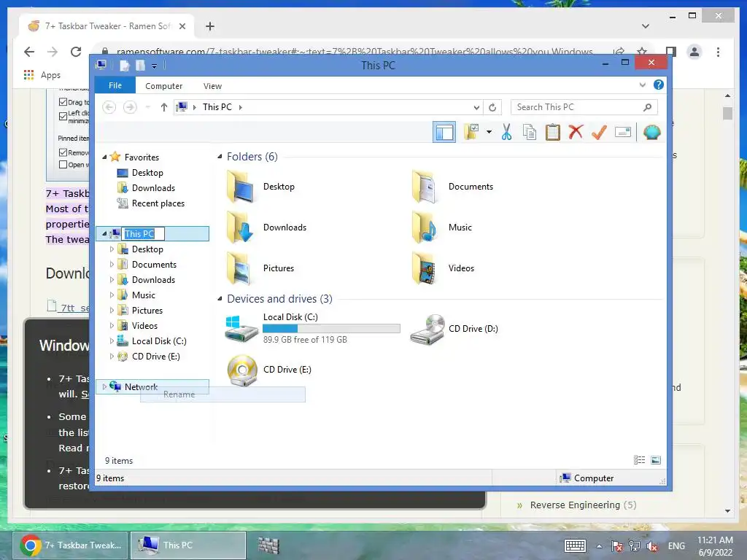Click the orange checkmark Properties icon
Viewport: 747px width, 560px height.
599,132
